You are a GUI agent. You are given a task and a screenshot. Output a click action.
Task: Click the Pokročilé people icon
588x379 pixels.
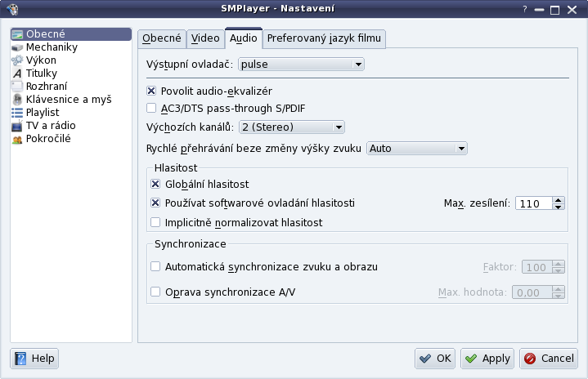pos(17,140)
